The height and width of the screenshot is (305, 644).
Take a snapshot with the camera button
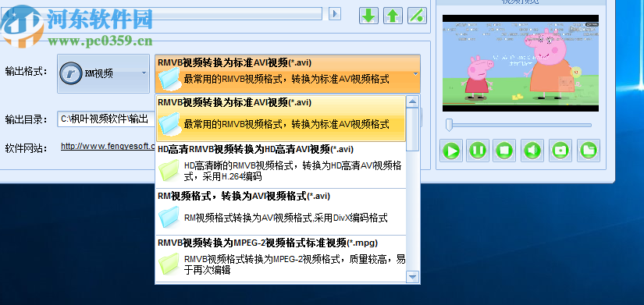(560, 151)
